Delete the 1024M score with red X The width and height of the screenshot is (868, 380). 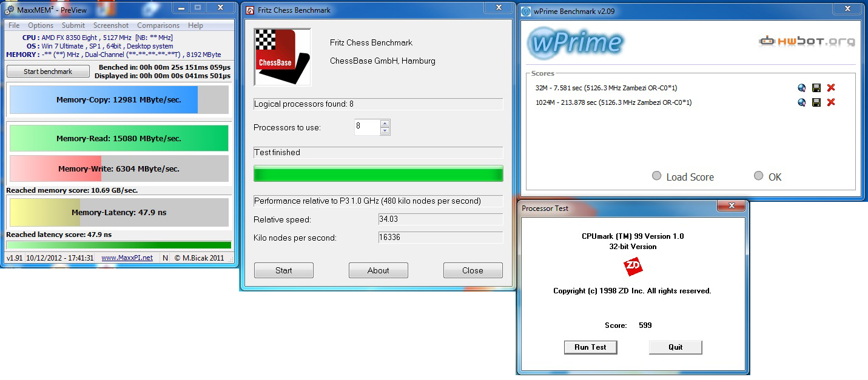pyautogui.click(x=831, y=102)
